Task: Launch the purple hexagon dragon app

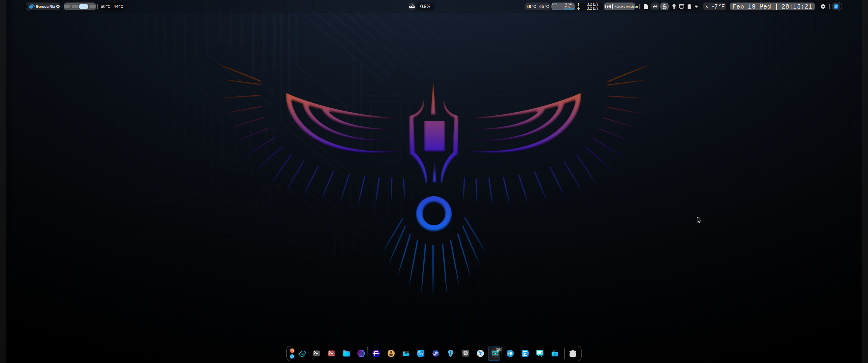Action: 361,354
